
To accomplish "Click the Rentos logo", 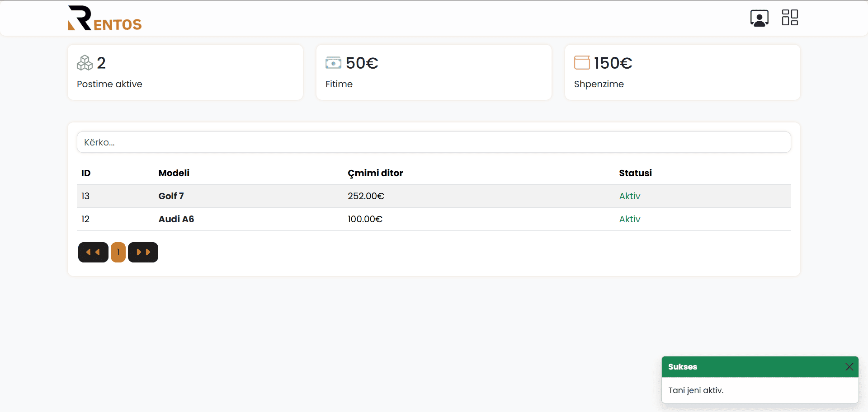I will point(104,18).
